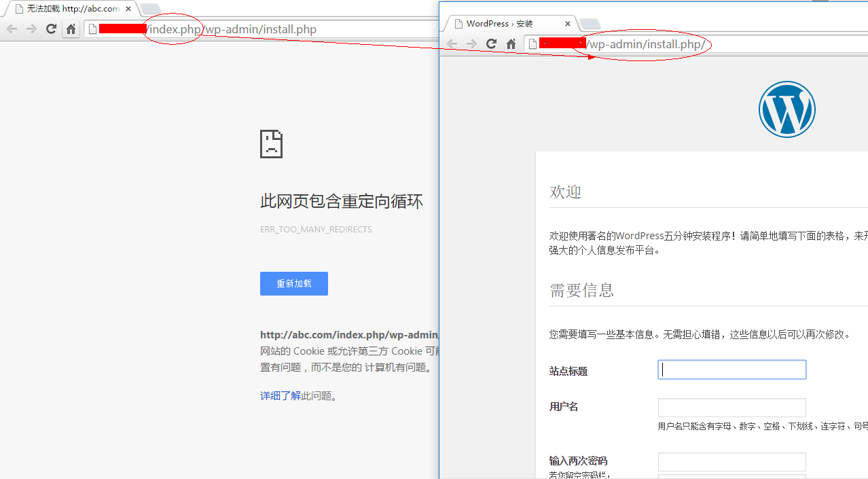The height and width of the screenshot is (479, 868).
Task: Focus the 站点标题 input field
Action: pyautogui.click(x=731, y=370)
